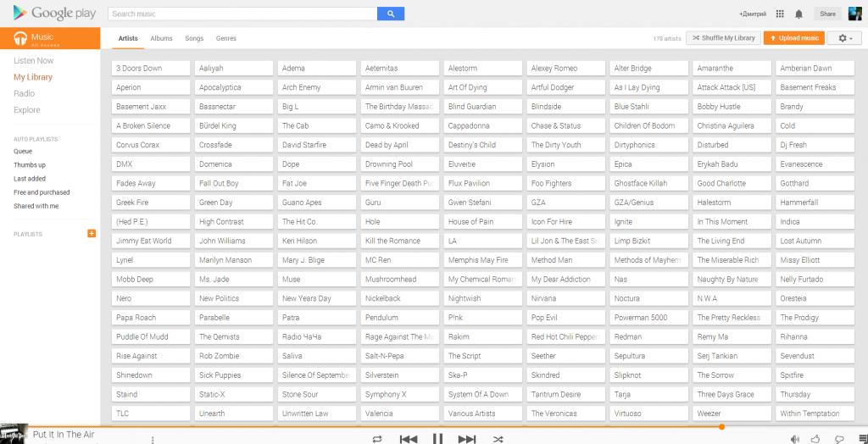Switch to the Genres tab
868x444 pixels.
pyautogui.click(x=225, y=38)
